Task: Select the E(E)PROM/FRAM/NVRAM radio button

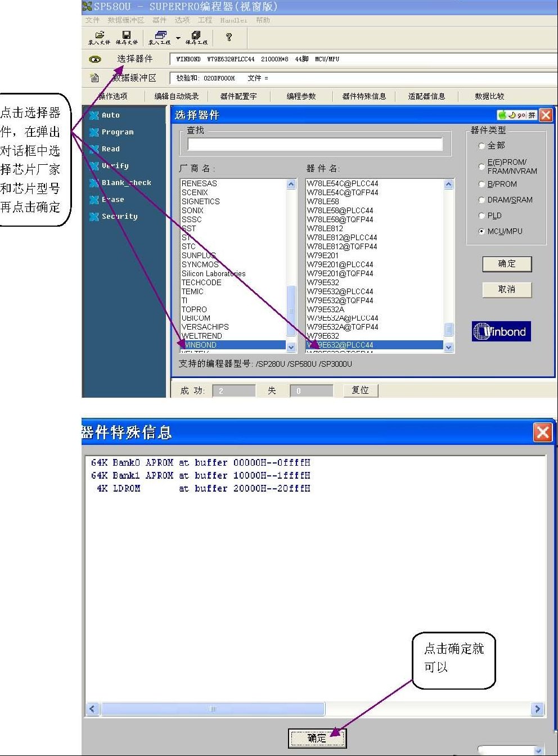Action: pyautogui.click(x=481, y=166)
